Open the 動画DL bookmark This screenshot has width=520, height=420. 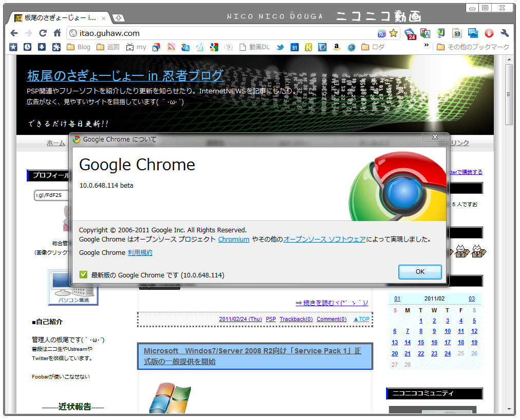[x=255, y=47]
